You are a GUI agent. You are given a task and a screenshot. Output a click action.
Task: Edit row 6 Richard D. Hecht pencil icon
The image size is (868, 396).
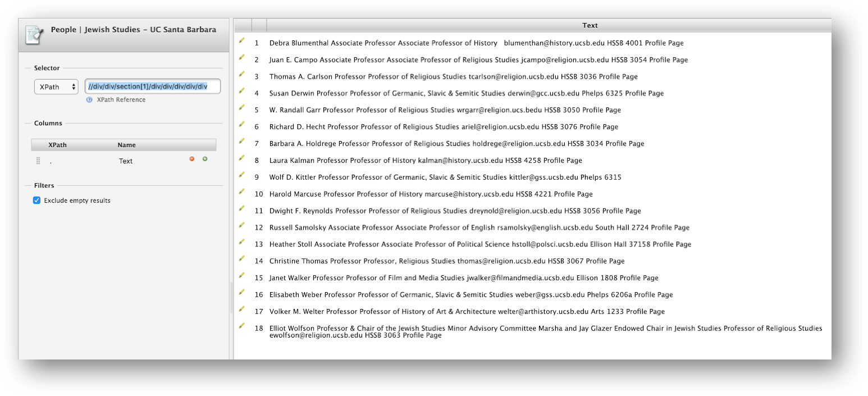242,125
